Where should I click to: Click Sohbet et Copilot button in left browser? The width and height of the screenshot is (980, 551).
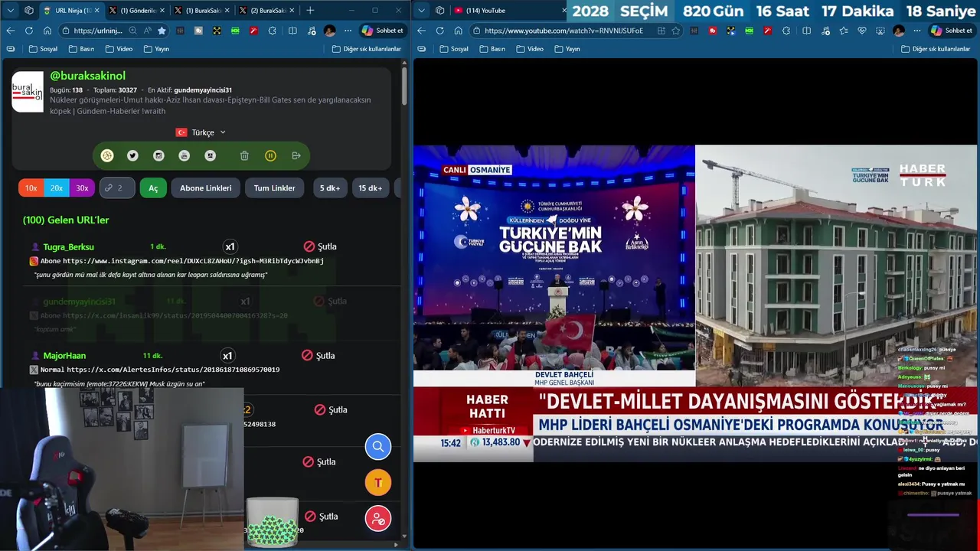(382, 31)
